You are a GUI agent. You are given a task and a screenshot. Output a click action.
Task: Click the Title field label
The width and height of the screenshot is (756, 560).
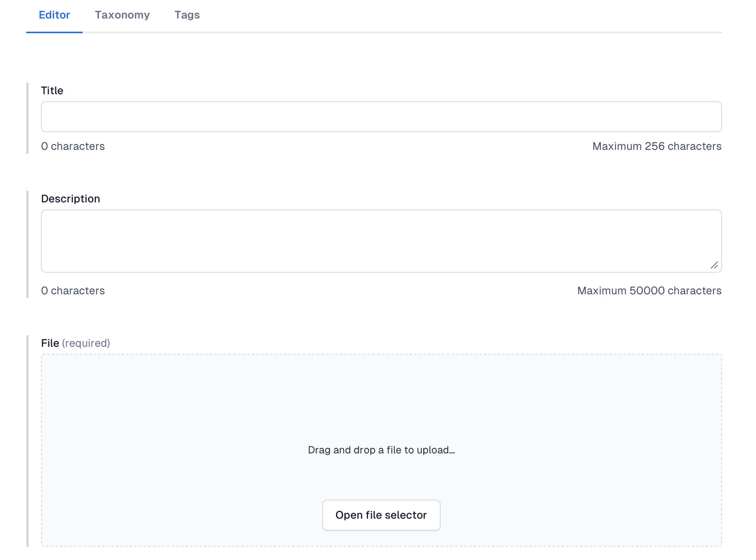click(x=52, y=91)
